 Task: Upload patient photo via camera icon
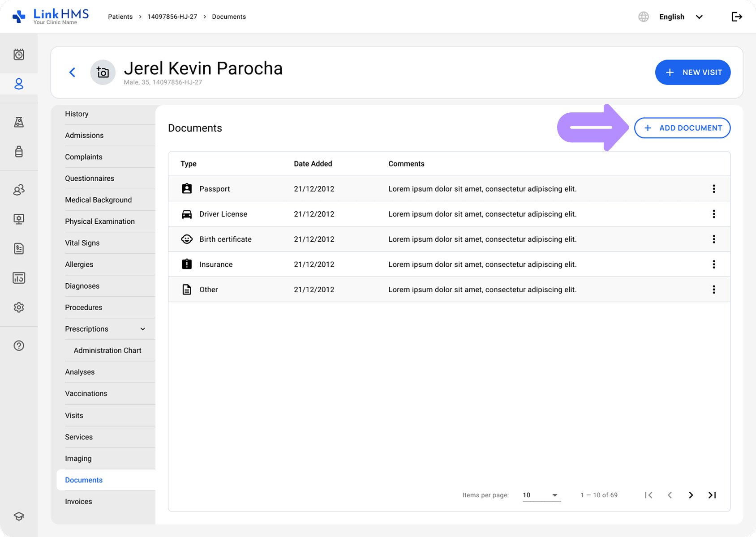pyautogui.click(x=103, y=72)
